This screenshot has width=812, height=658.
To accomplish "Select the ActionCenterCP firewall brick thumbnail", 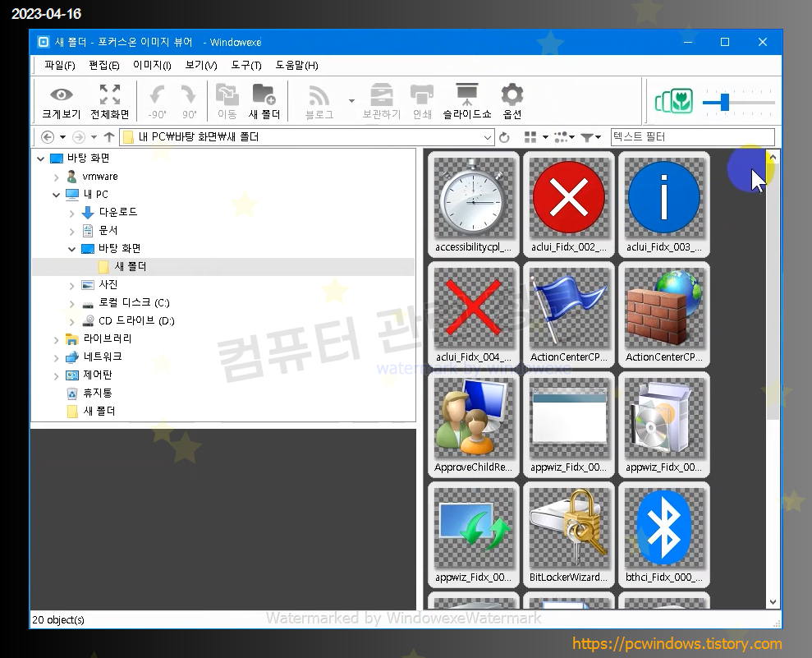I will click(664, 314).
